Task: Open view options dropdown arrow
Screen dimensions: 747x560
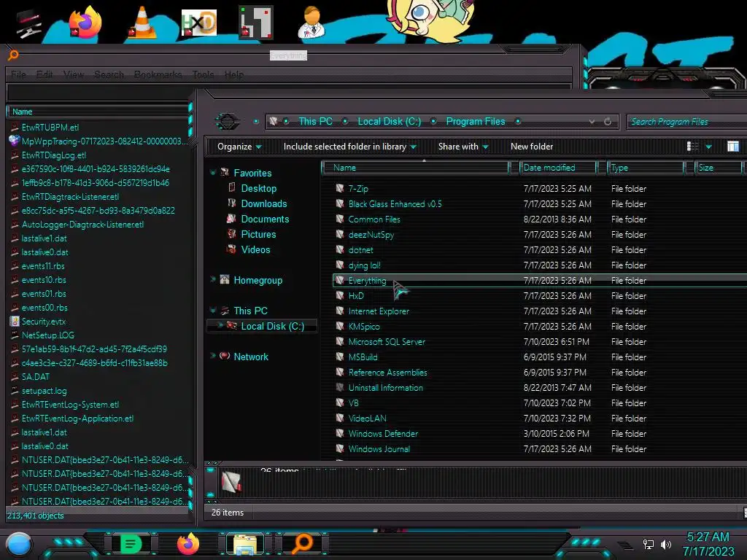Action: tap(708, 147)
